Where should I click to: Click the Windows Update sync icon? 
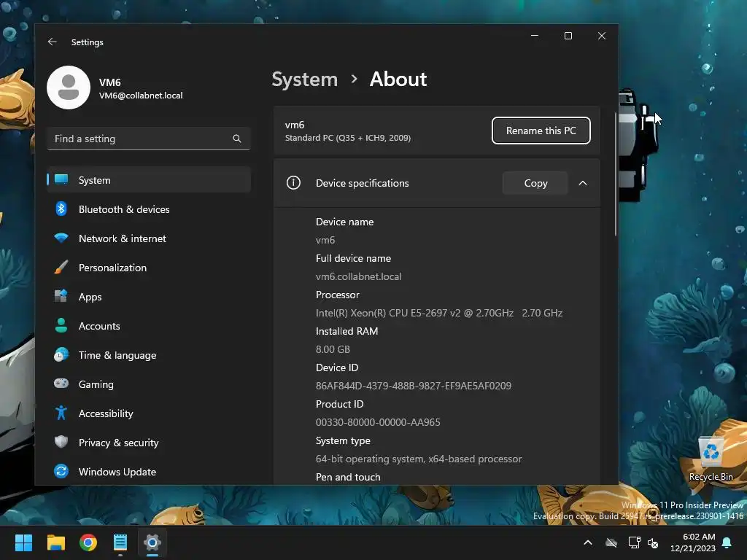pyautogui.click(x=61, y=471)
